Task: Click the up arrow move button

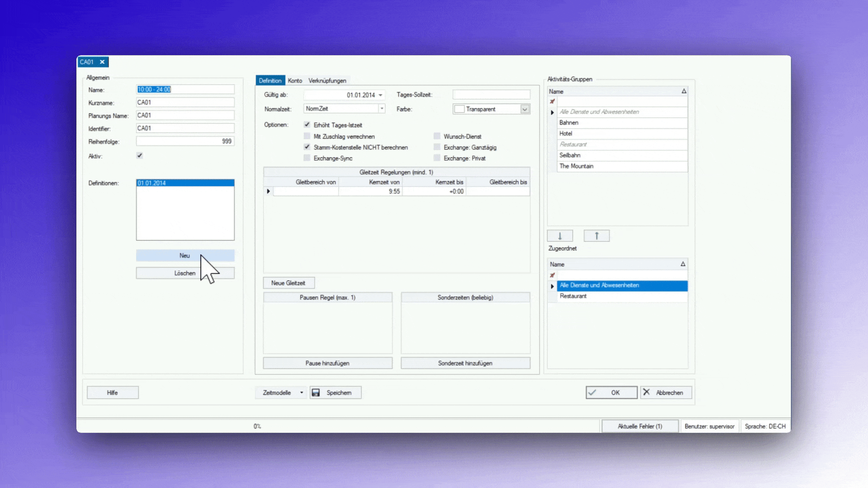Action: (596, 236)
